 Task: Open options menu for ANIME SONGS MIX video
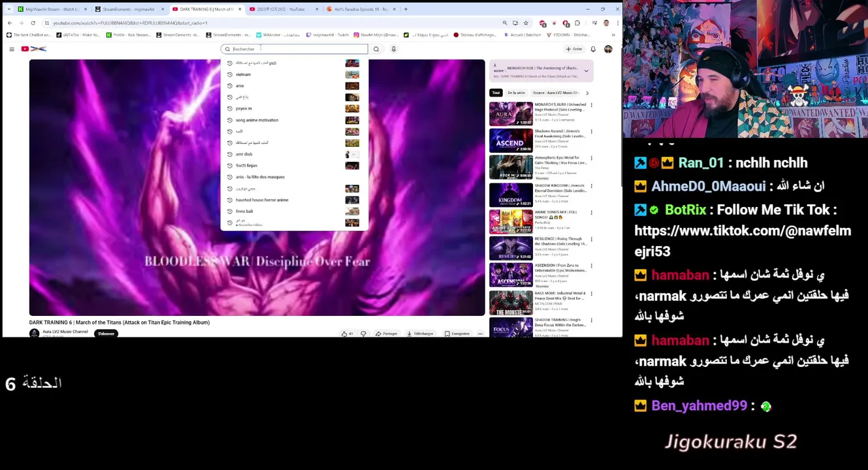[592, 213]
